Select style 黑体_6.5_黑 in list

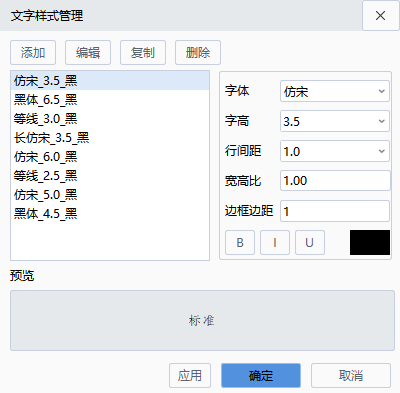(110, 100)
